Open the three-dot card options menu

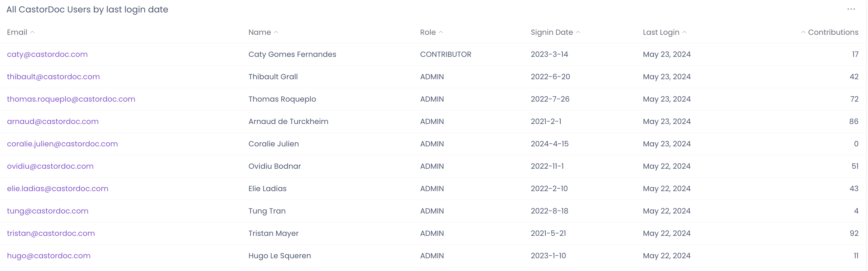(851, 9)
